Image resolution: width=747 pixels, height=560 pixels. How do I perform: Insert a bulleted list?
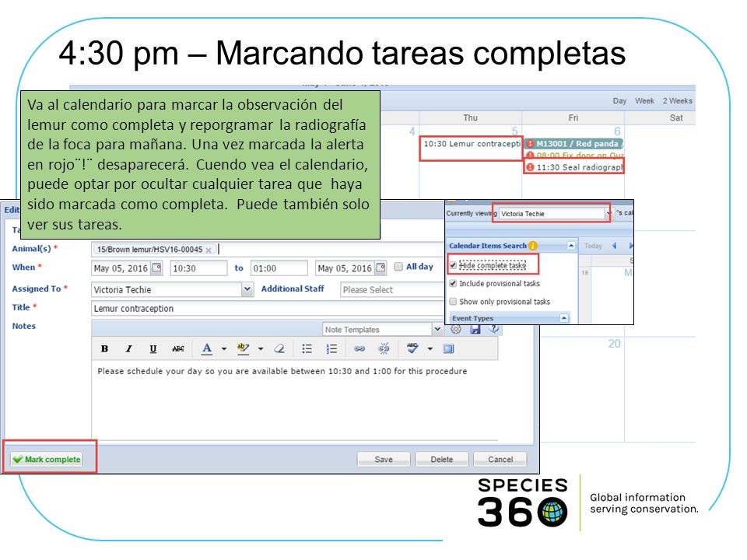coord(307,349)
